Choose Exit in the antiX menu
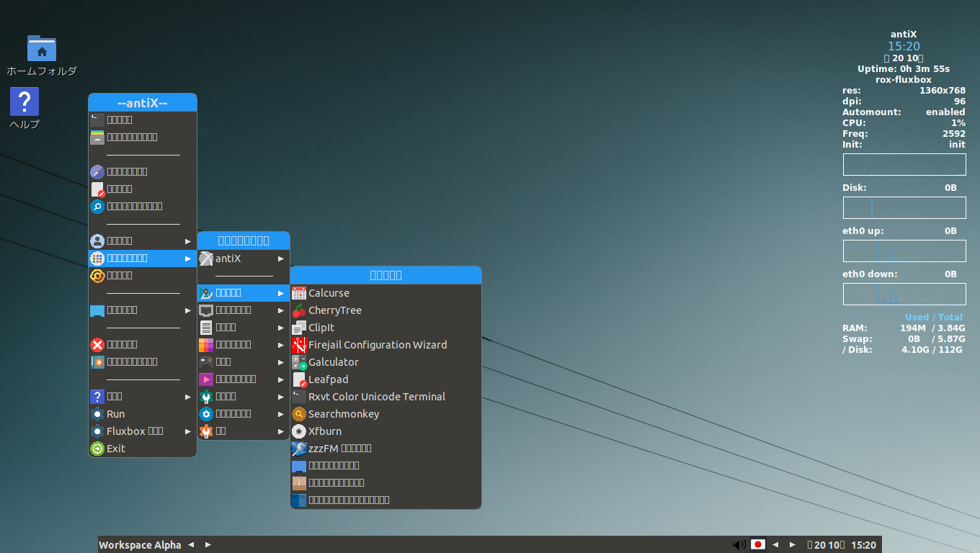Viewport: 980px width, 553px height. tap(143, 449)
